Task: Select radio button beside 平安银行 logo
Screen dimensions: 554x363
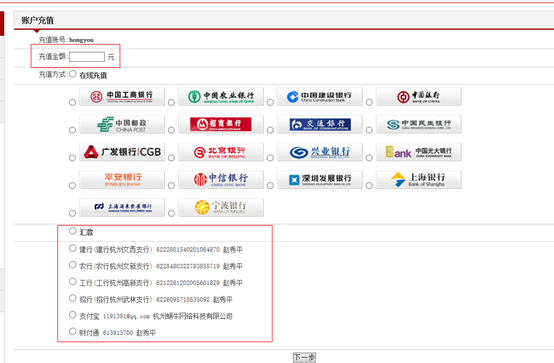Action: pyautogui.click(x=72, y=186)
